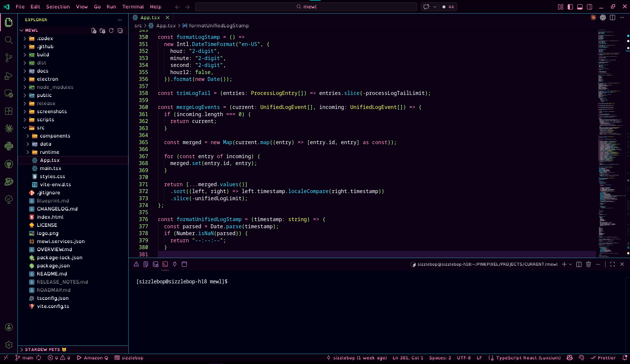Open the Search view in activity bar

point(9,40)
